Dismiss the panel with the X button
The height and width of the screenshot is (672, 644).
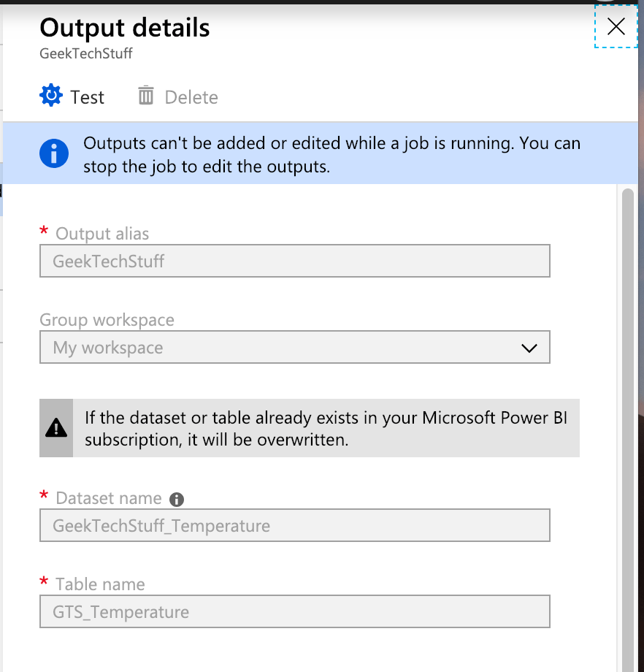coord(616,26)
